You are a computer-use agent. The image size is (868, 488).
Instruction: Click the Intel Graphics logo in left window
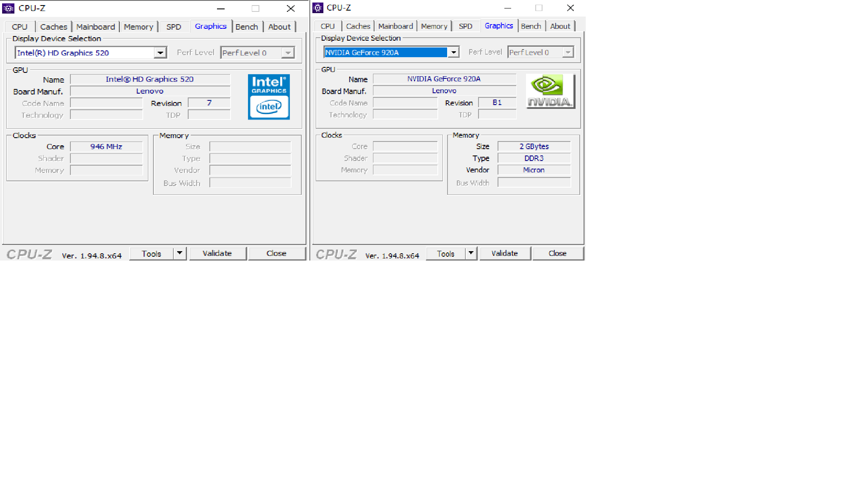click(269, 97)
